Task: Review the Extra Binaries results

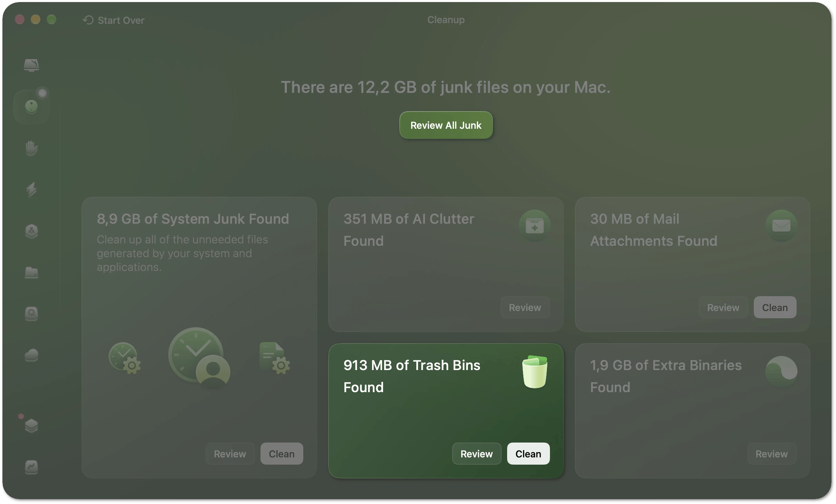Action: [x=771, y=454]
